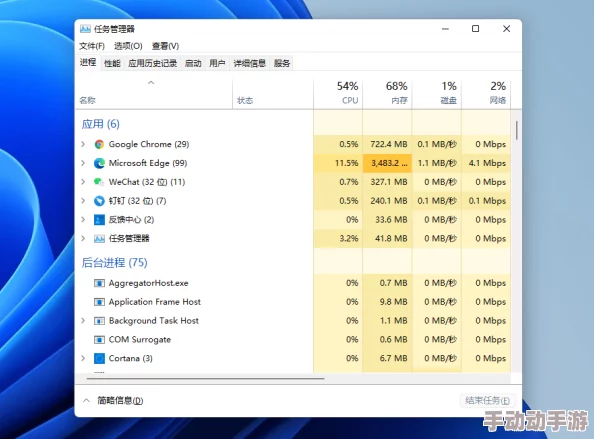Click the 结束任务 button
Image resolution: width=594 pixels, height=439 pixels.
coord(487,400)
